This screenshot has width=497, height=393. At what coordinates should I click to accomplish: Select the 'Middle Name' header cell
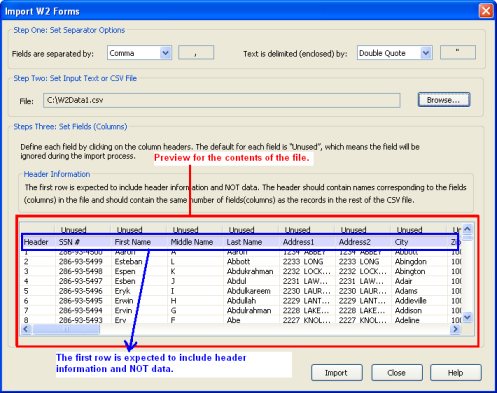[195, 242]
